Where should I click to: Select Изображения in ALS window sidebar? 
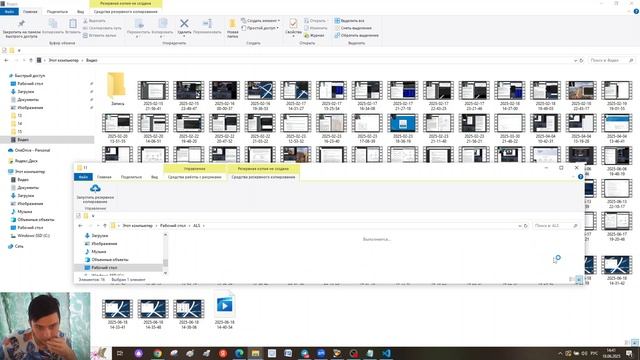(x=104, y=243)
